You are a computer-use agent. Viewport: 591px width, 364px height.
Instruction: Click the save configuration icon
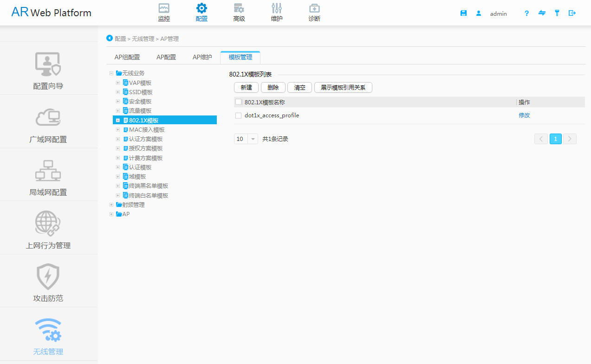click(463, 13)
